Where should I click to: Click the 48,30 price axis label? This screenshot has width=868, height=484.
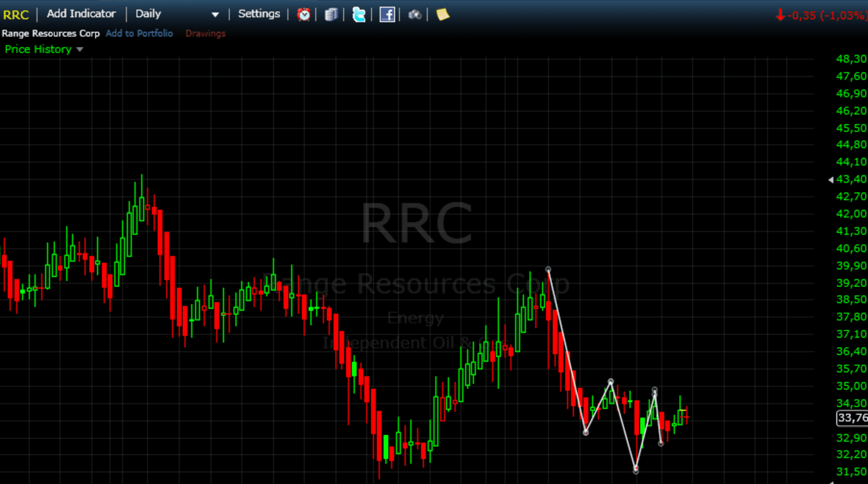coord(851,59)
